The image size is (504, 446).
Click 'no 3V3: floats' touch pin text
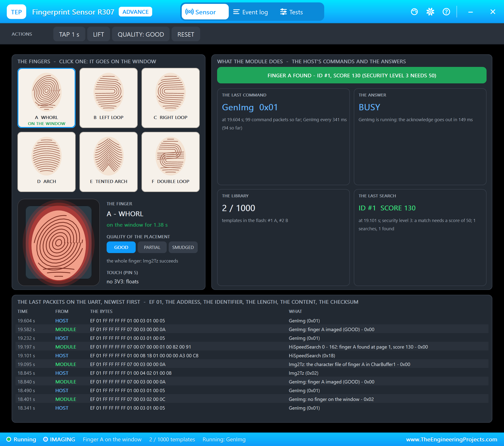coord(123,281)
